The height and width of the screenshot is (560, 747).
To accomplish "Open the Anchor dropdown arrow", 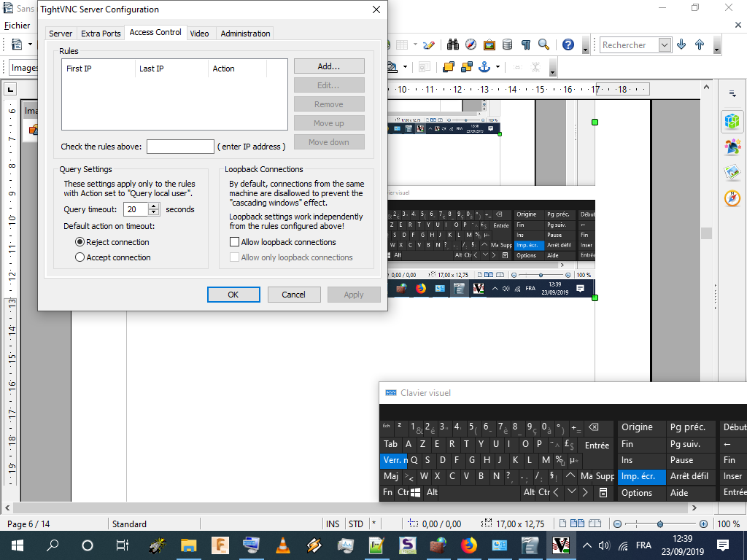I will click(x=498, y=67).
